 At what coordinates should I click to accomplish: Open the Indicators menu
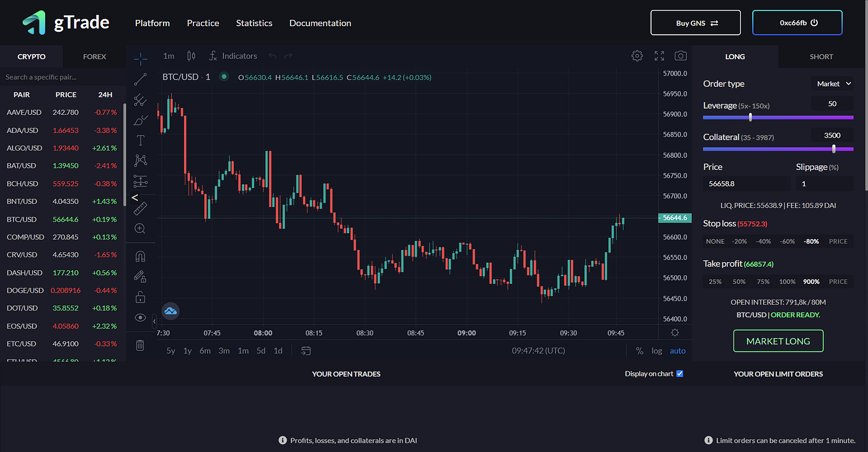(x=233, y=56)
